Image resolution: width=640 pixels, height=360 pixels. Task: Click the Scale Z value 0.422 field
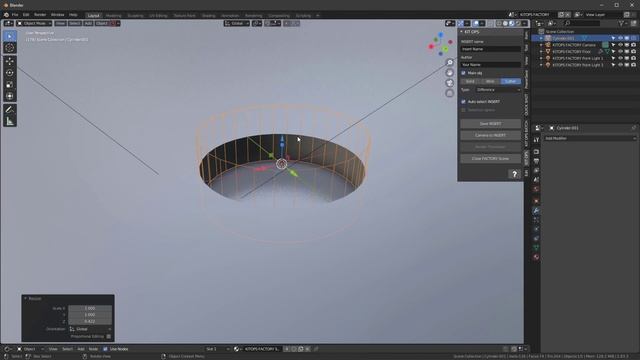coord(90,322)
